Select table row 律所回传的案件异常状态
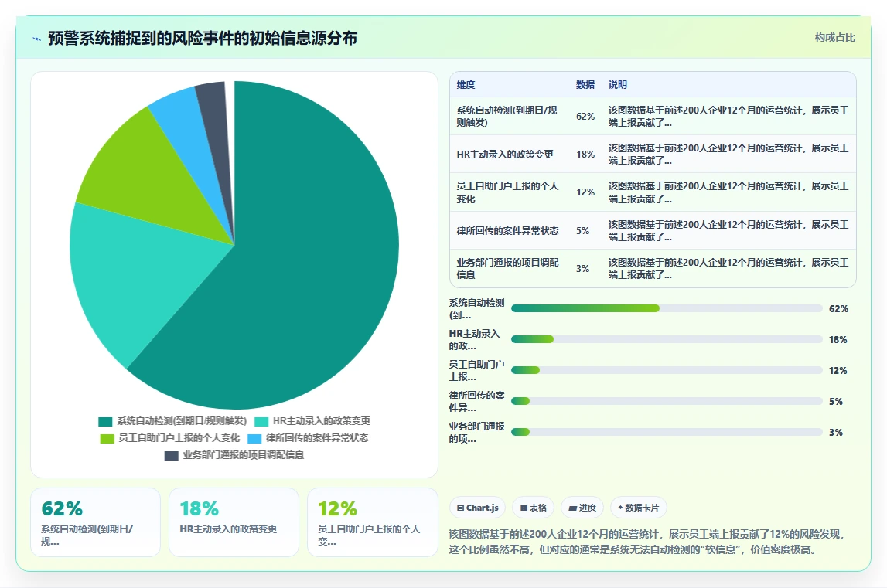887x588 pixels. (x=653, y=230)
